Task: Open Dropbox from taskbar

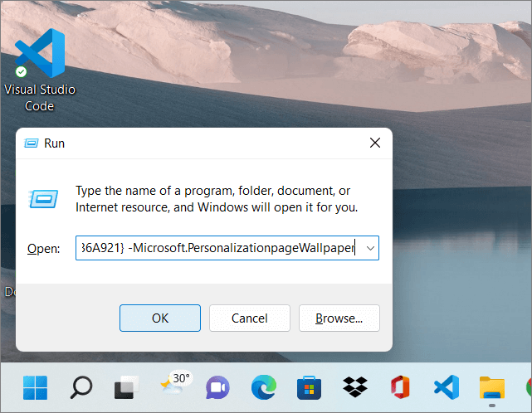Action: coord(354,387)
